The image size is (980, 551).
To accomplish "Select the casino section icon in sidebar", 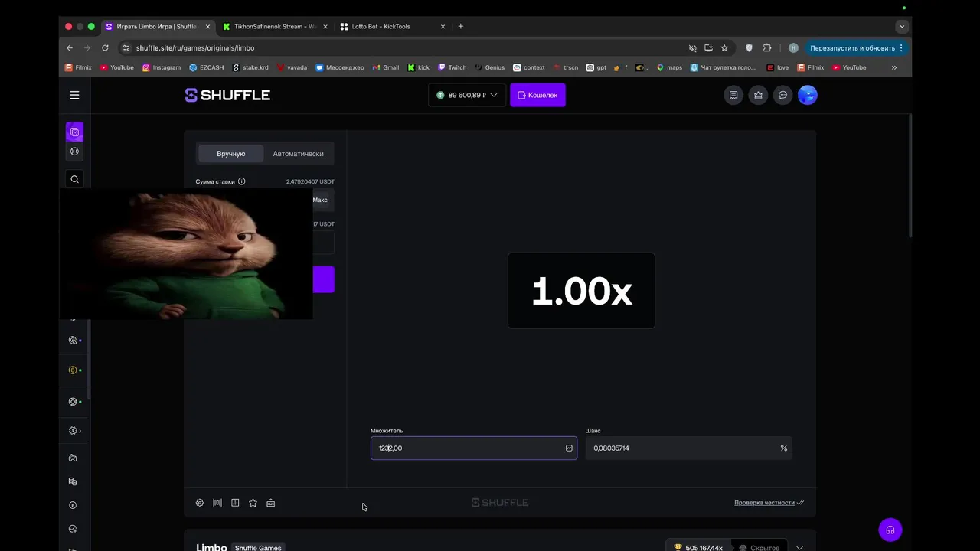I will [x=74, y=132].
